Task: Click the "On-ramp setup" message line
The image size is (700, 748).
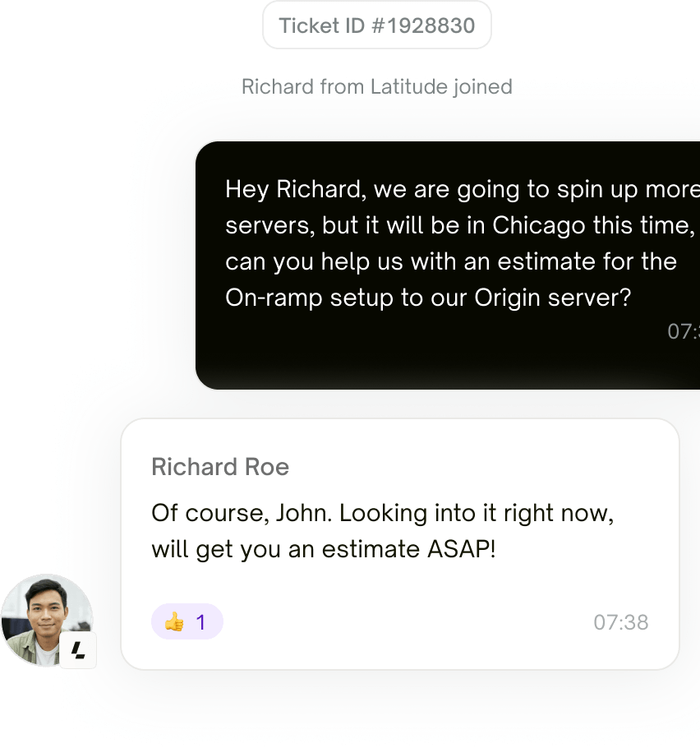Action: (427, 298)
